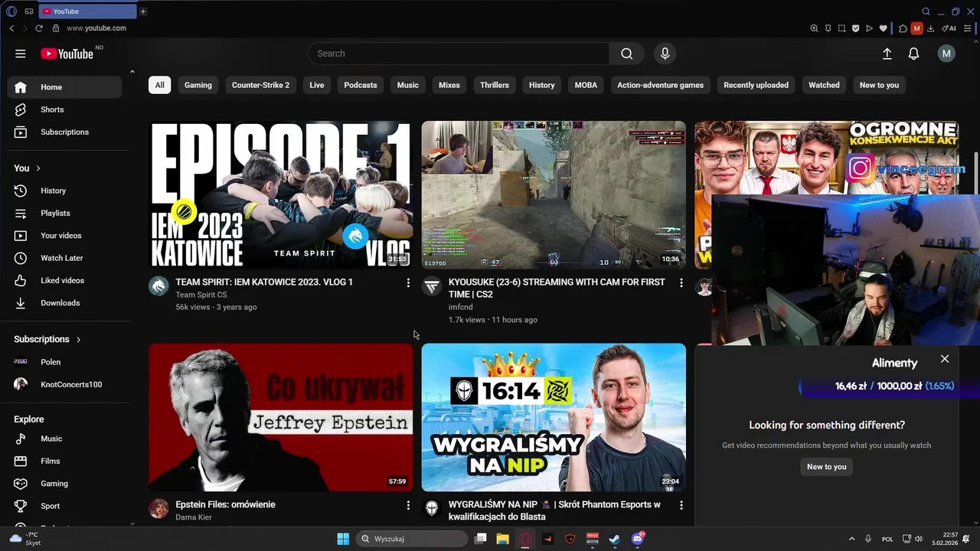
Task: Open Gaming under Explore in the sidebar
Action: [x=64, y=484]
